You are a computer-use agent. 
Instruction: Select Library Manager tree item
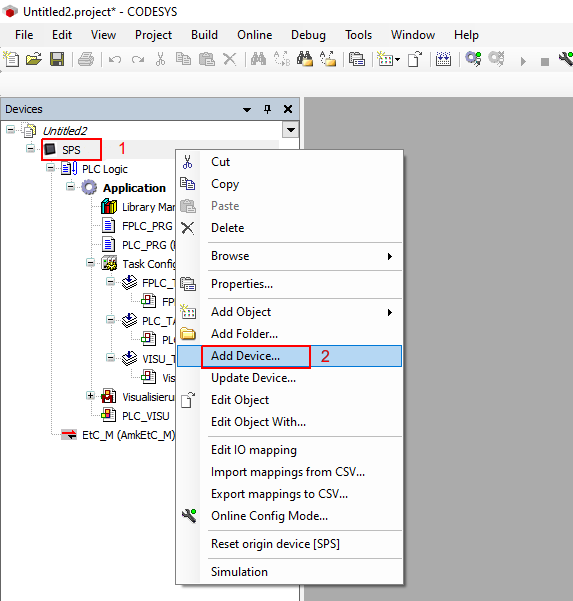pyautogui.click(x=148, y=207)
